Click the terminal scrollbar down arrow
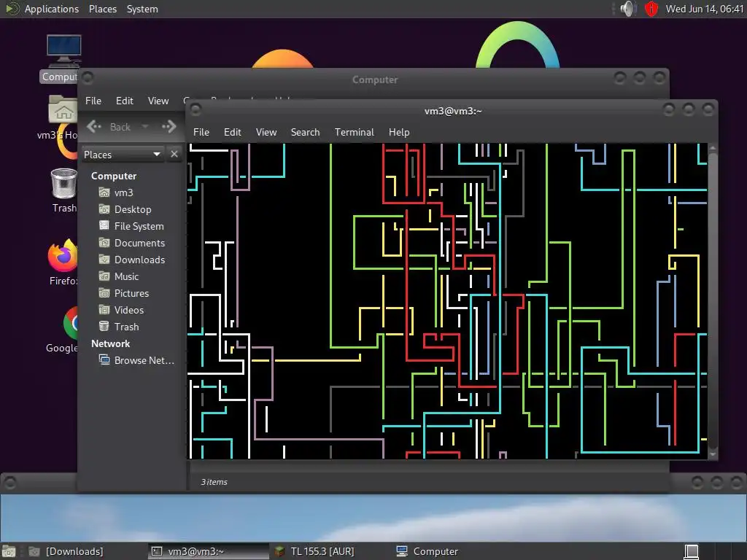Viewport: 747px width, 560px height. click(x=713, y=454)
